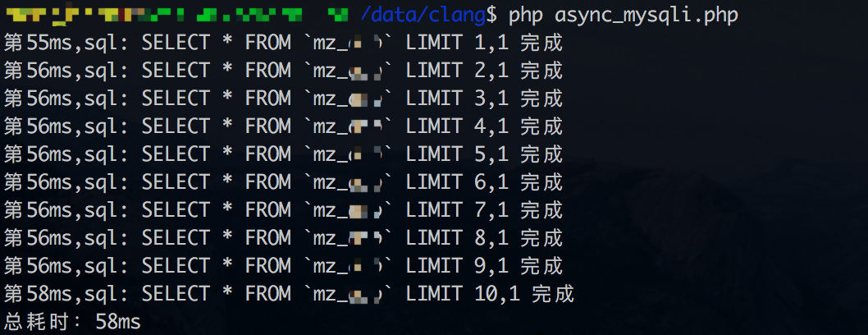Click the /data/clang path in prompt

click(423, 16)
